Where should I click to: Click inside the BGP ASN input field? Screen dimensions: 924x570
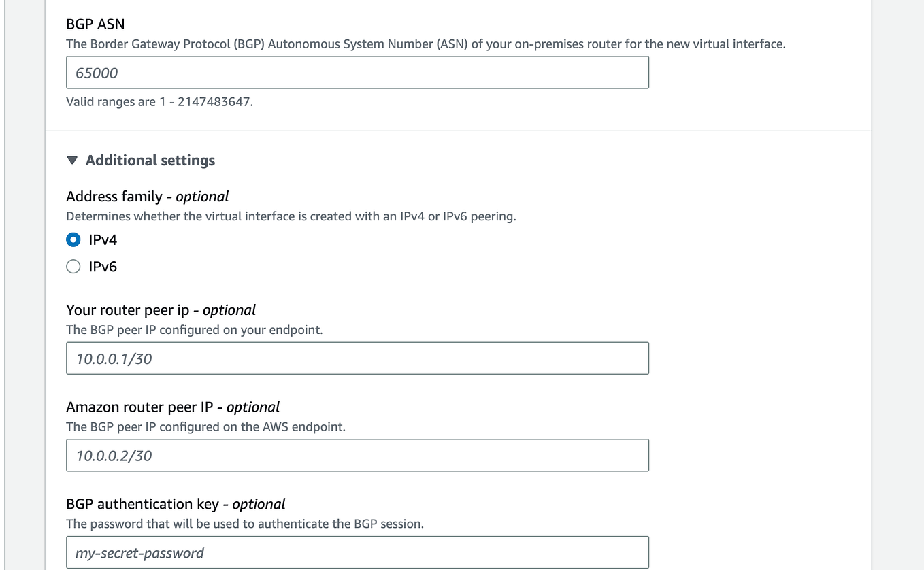357,72
